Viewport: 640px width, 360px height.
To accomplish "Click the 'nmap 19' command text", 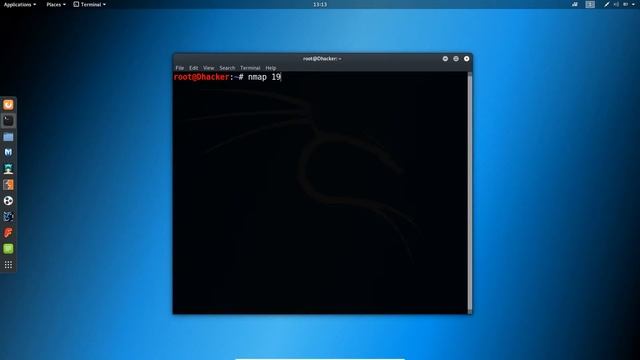I will tap(264, 77).
